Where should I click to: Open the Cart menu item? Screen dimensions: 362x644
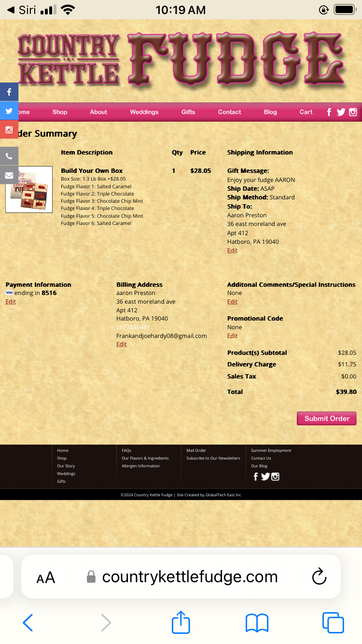point(306,112)
